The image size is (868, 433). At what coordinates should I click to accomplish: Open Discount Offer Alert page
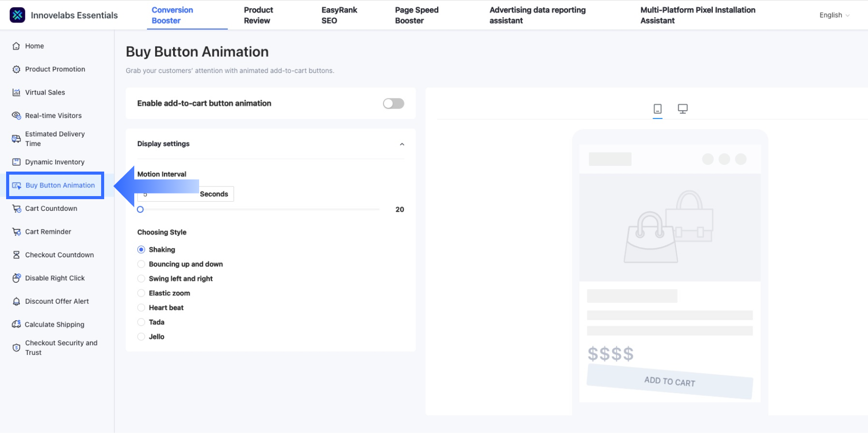[57, 301]
